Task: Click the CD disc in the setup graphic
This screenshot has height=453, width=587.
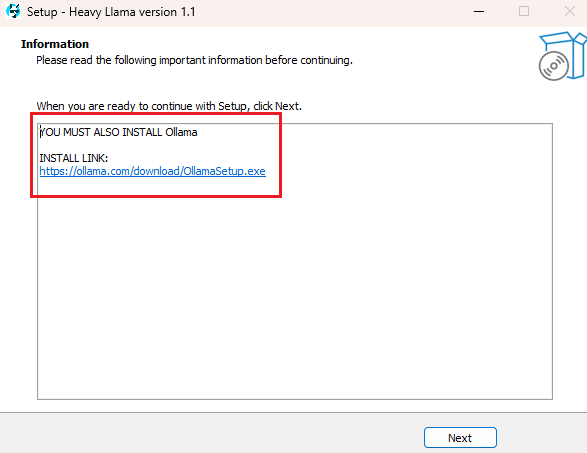Action: click(554, 66)
